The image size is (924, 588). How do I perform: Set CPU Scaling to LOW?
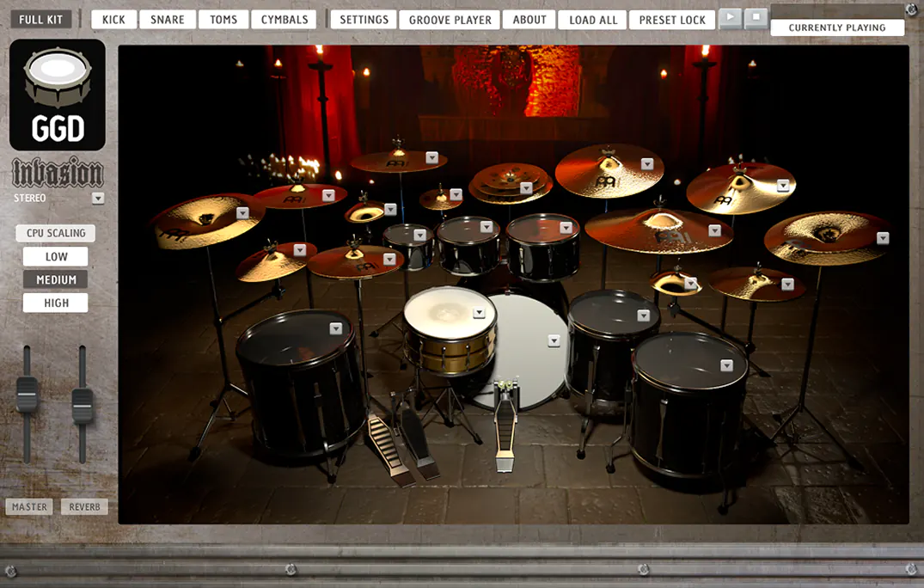coord(55,255)
